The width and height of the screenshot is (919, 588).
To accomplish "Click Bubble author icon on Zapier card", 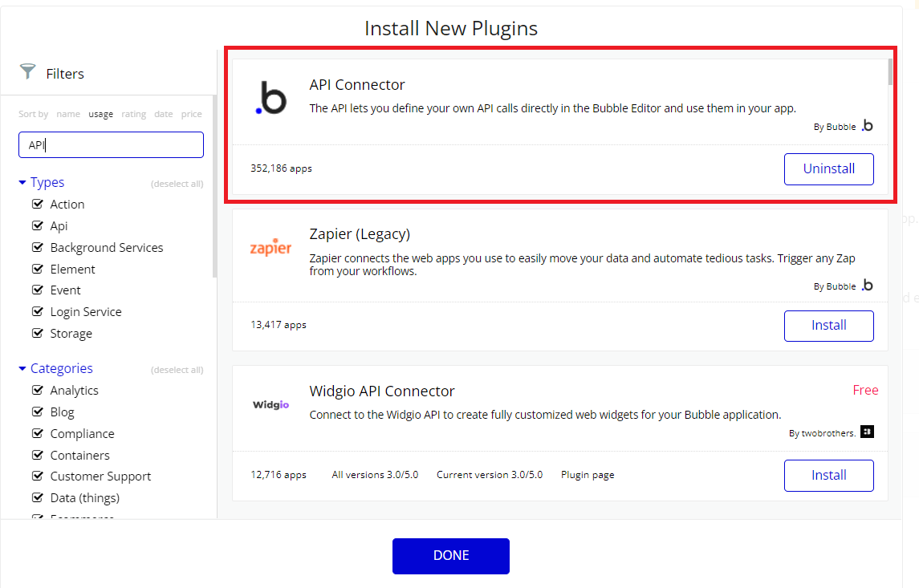I will tap(868, 286).
